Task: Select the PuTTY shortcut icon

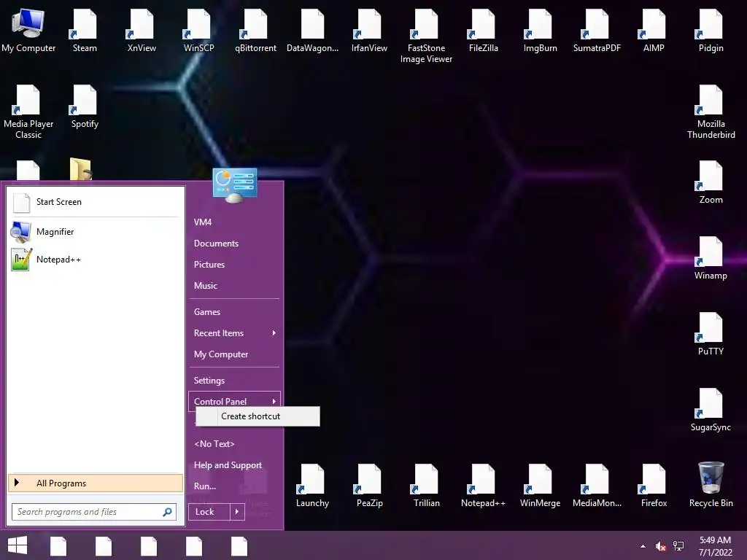Action: click(711, 333)
